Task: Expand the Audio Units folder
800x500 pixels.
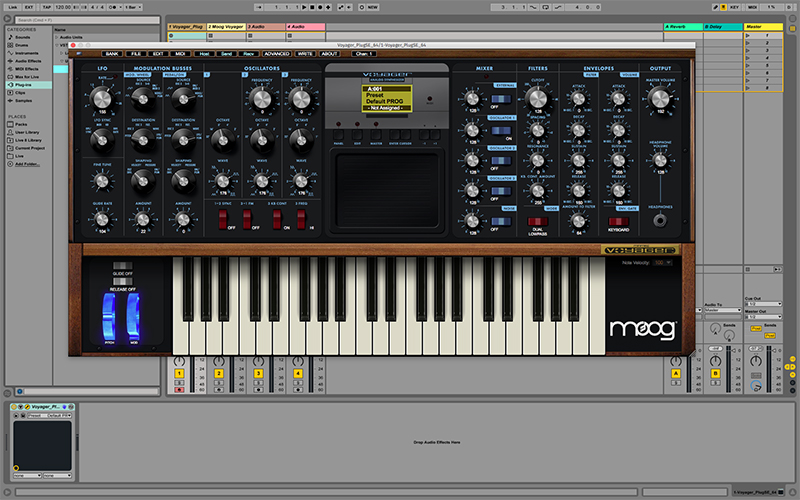Action: point(57,37)
